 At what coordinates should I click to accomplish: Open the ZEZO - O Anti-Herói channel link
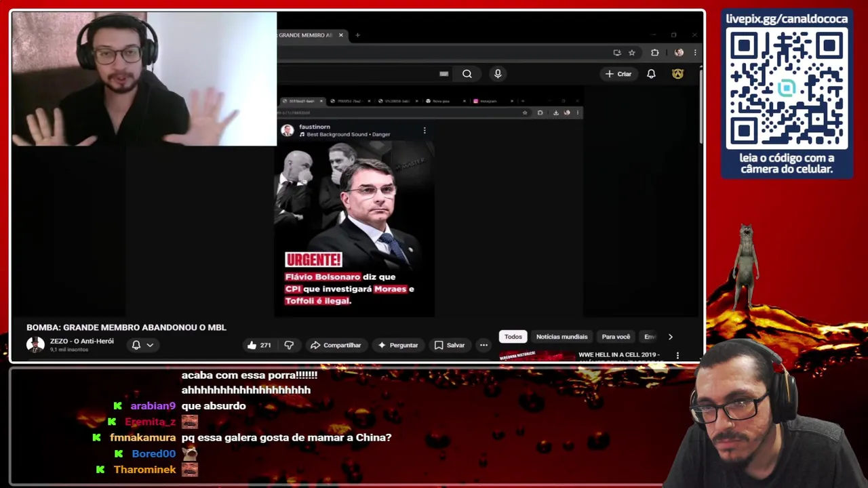(x=82, y=341)
